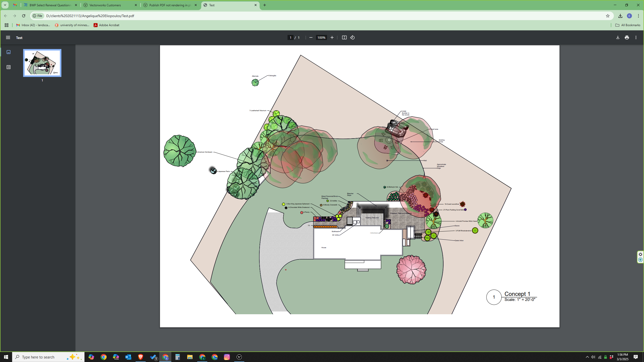Show the document outline view
Viewport: 644px width, 362px height.
(x=9, y=67)
